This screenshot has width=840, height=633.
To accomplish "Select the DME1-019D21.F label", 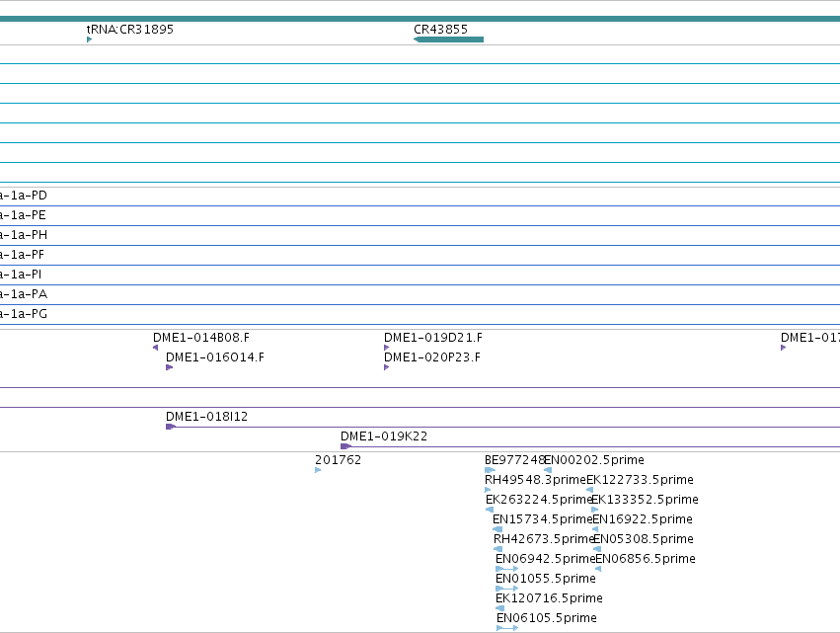I will click(x=433, y=338).
